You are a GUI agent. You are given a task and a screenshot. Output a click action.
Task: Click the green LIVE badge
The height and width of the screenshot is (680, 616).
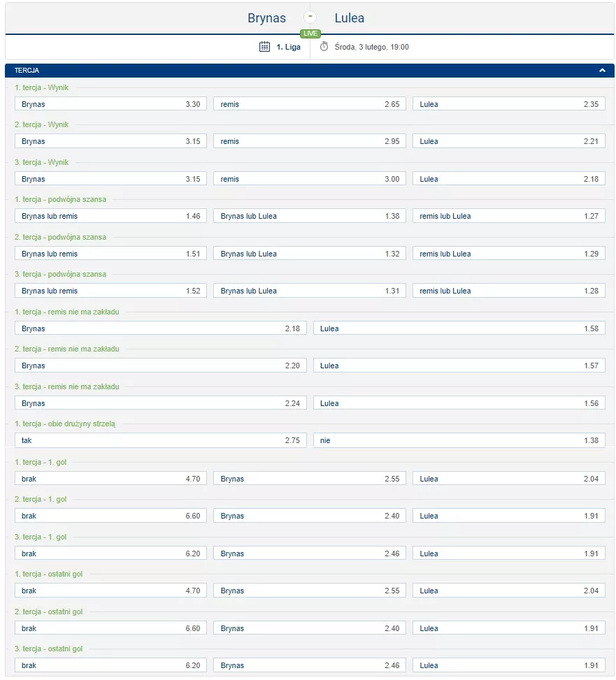[x=310, y=34]
